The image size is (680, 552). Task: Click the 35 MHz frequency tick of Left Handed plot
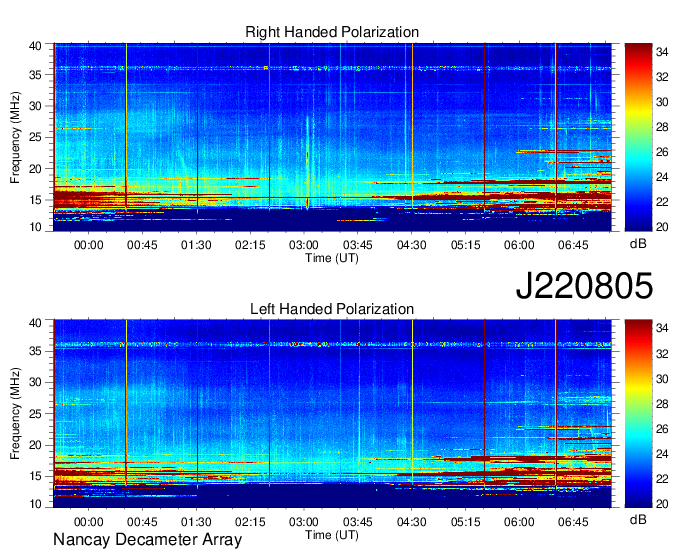36,351
